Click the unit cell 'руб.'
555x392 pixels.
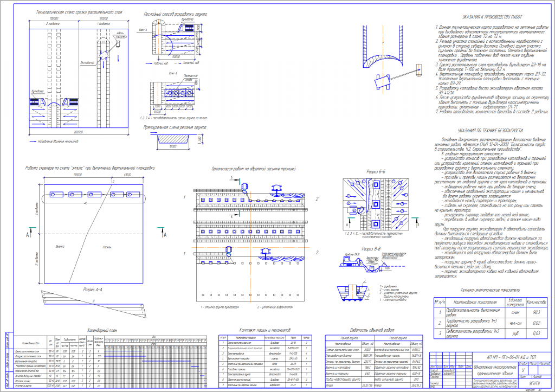point(515,333)
